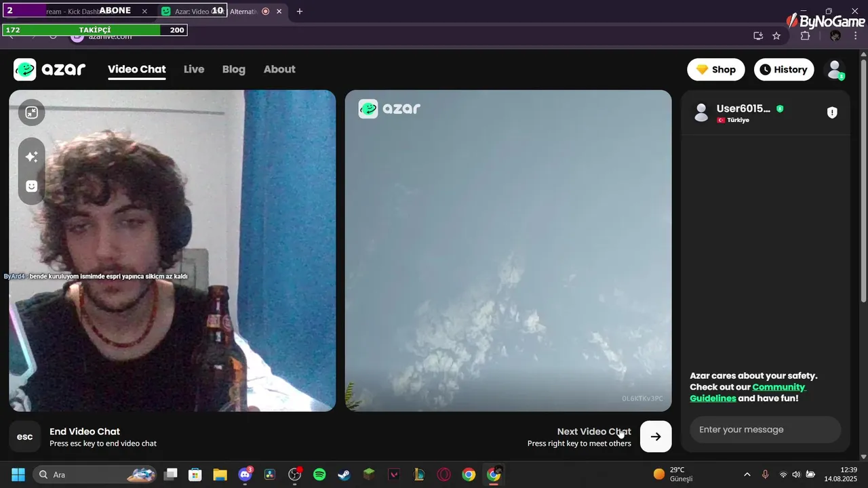Open Valorant from the taskbar
The image size is (868, 488).
coord(394,474)
